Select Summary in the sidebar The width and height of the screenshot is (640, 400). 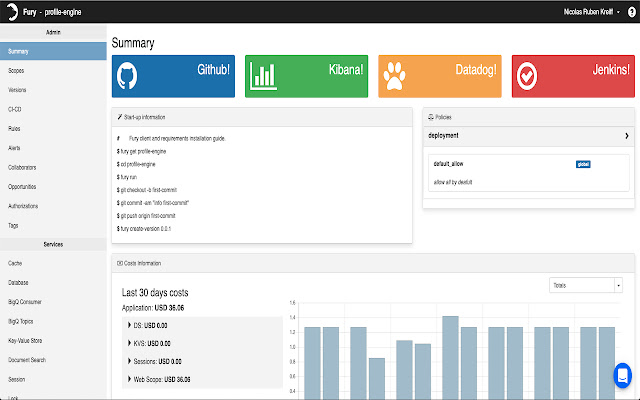coord(53,51)
